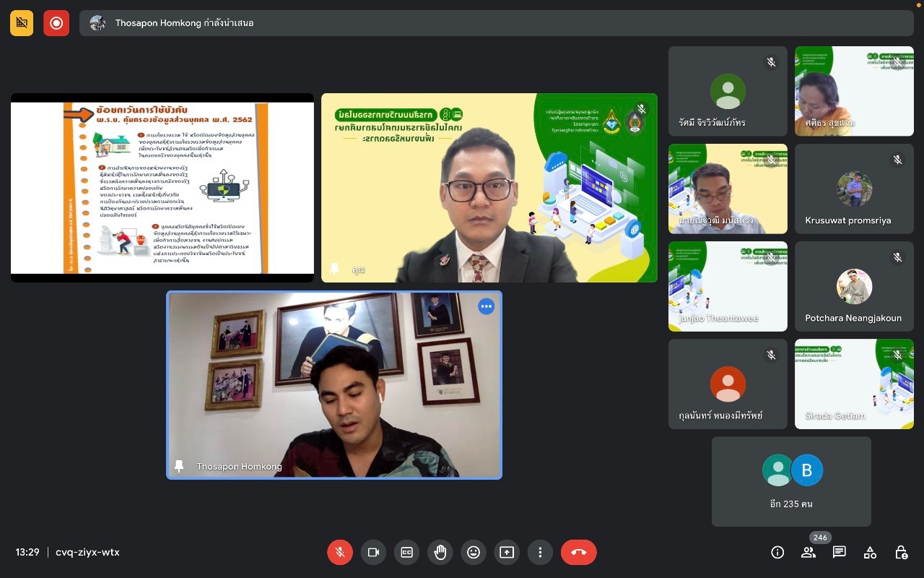Select Krusuwat promsriya's participant tile
Viewport: 924px width, 578px height.
point(854,189)
